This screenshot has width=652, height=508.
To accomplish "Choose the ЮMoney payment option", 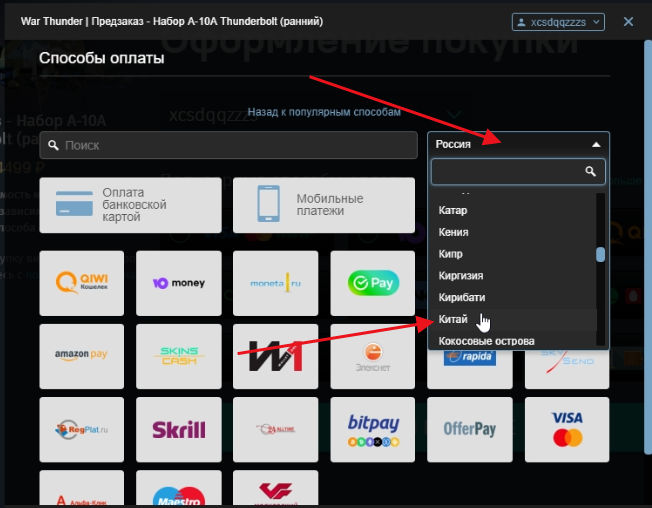I will click(179, 283).
